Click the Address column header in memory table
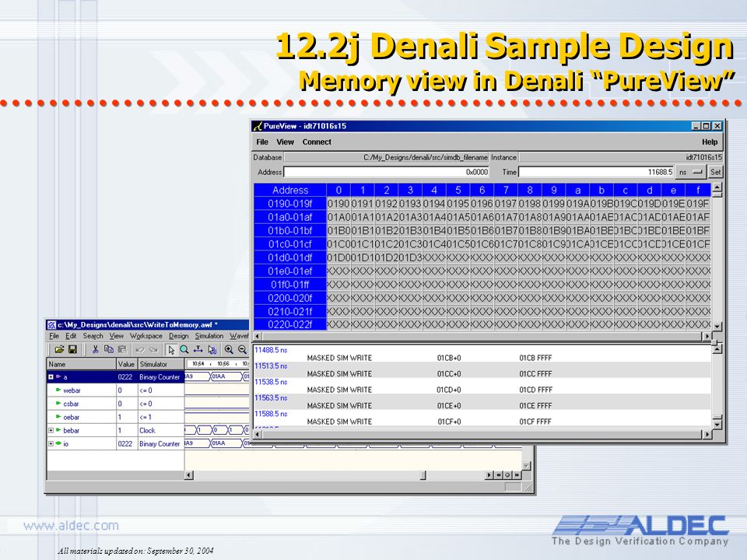 click(x=289, y=190)
